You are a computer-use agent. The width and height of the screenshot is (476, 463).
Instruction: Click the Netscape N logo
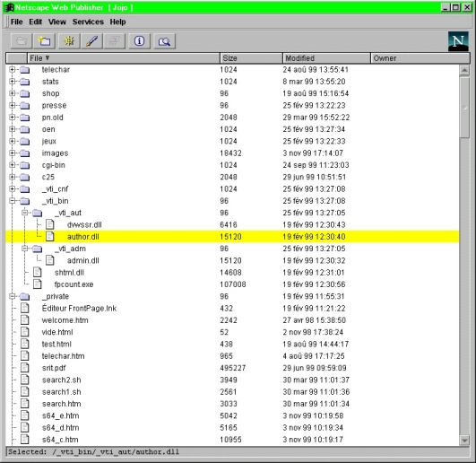coord(458,41)
